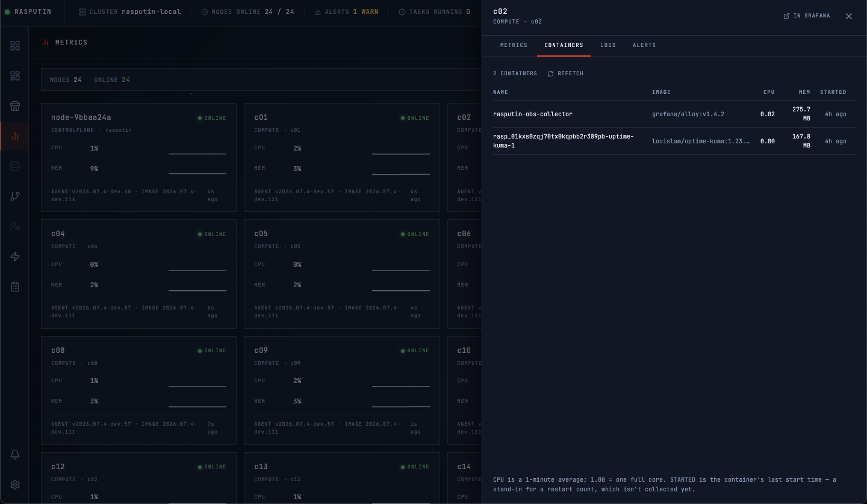Select the bar-chart metrics icon in sidebar
867x504 pixels.
[15, 136]
